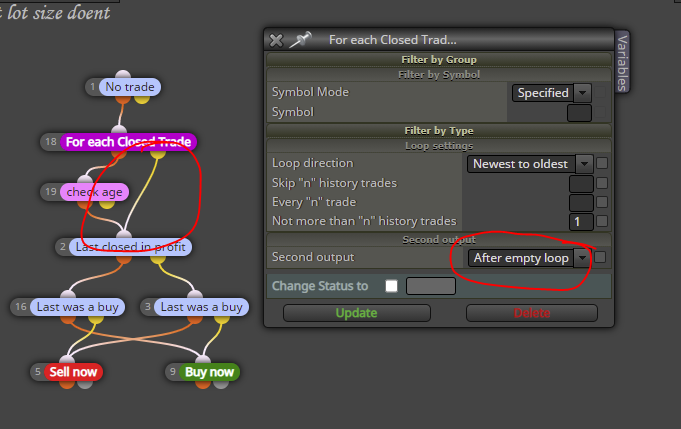The image size is (681, 429).
Task: Collapse the Filter by Symbol section
Action: click(x=439, y=75)
